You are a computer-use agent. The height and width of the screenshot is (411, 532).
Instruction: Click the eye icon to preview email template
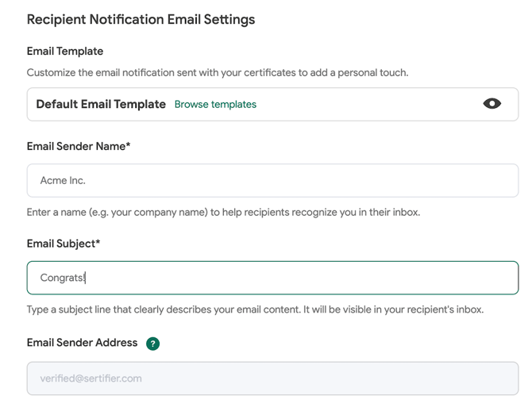[492, 104]
